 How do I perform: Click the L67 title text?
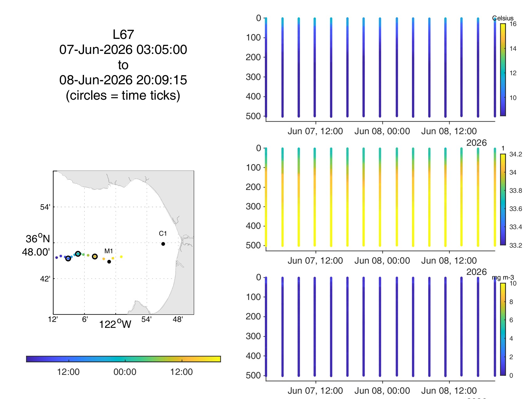coord(123,34)
